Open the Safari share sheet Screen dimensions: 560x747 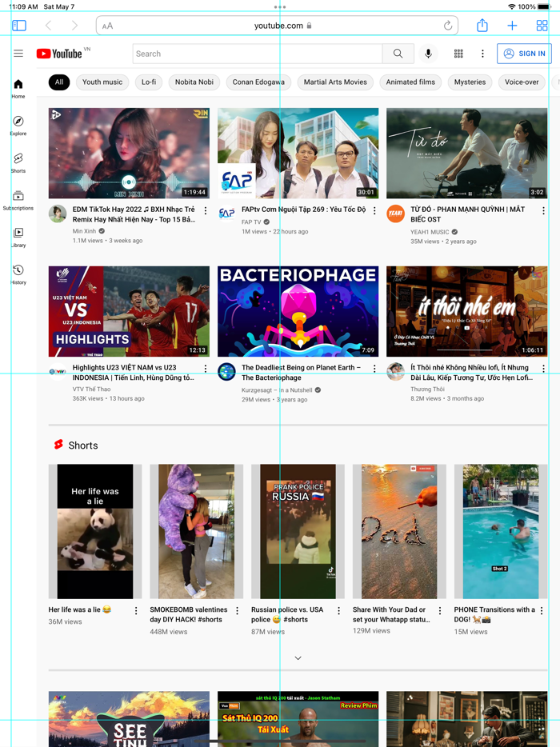click(x=482, y=25)
